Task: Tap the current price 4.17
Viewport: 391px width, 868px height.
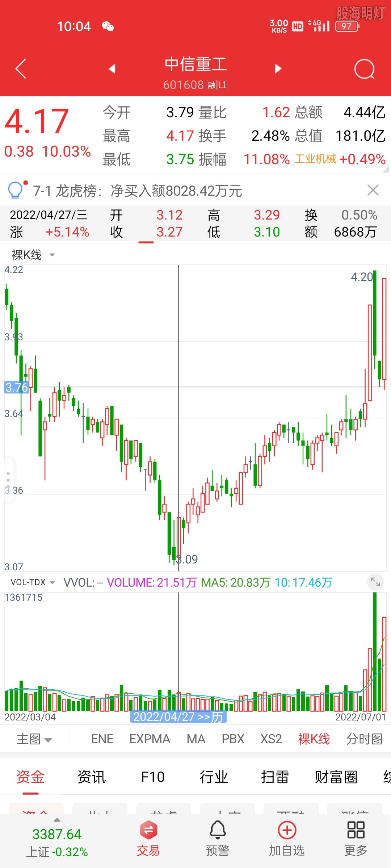Action: 37,121
